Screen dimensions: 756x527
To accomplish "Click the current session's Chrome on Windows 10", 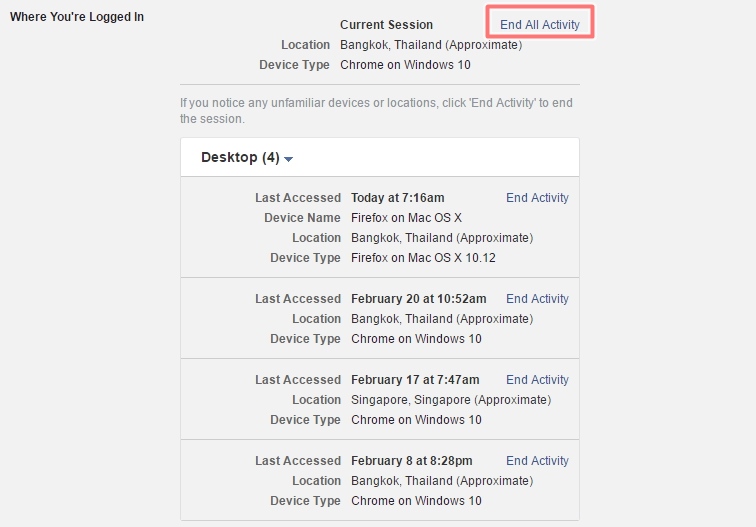I will coord(404,65).
